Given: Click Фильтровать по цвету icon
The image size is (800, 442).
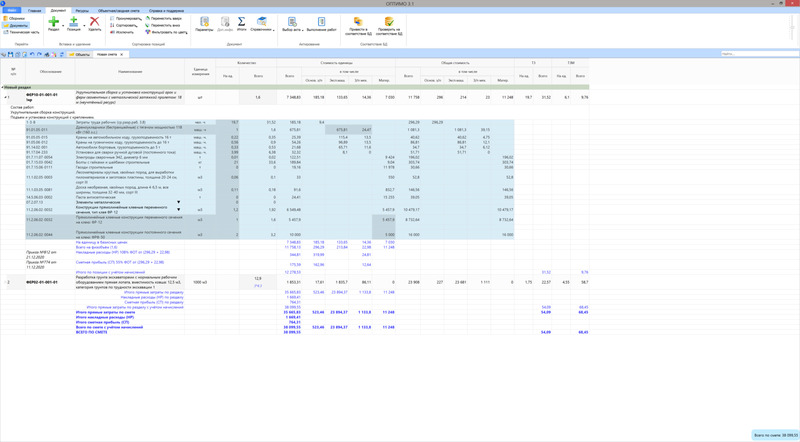Looking at the screenshot, I should 167,32.
